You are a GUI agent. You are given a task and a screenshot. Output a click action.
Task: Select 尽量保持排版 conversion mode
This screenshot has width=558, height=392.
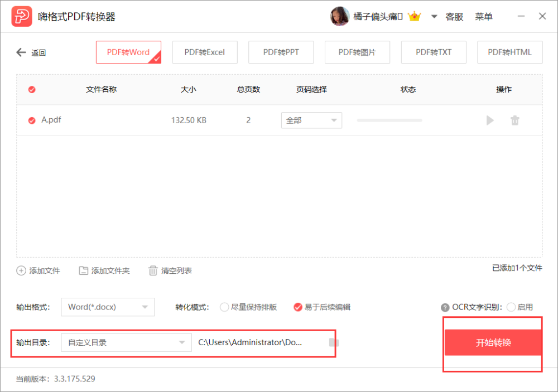248,307
